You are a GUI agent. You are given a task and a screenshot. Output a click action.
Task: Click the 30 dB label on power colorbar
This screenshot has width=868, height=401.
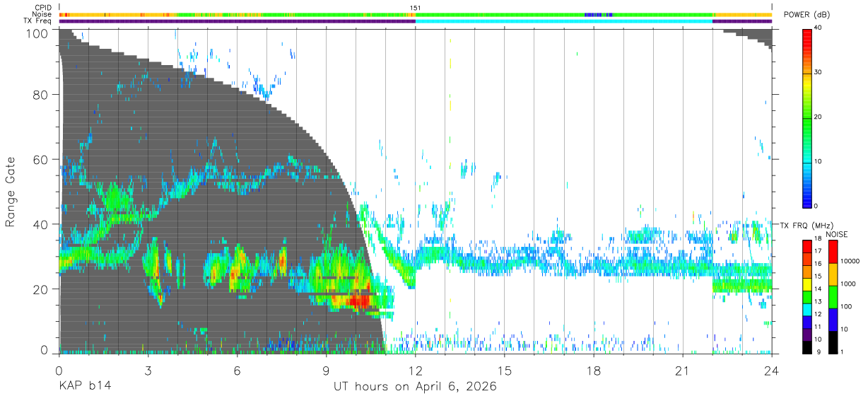point(818,72)
